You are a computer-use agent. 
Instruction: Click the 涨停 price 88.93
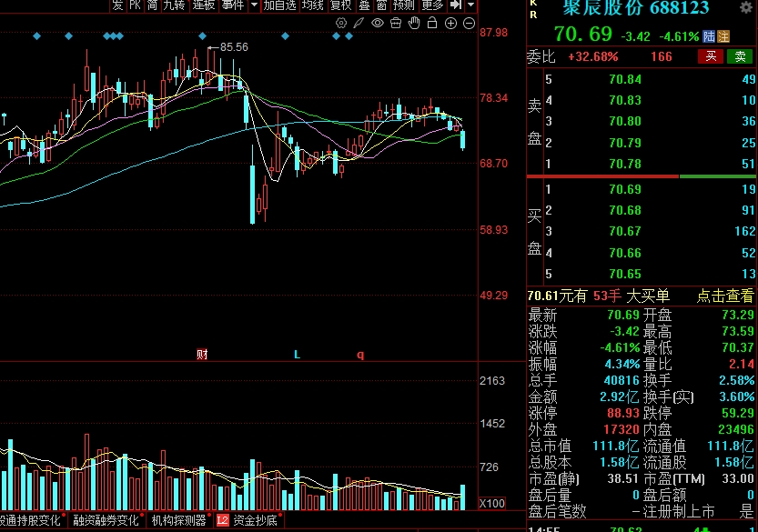(623, 413)
